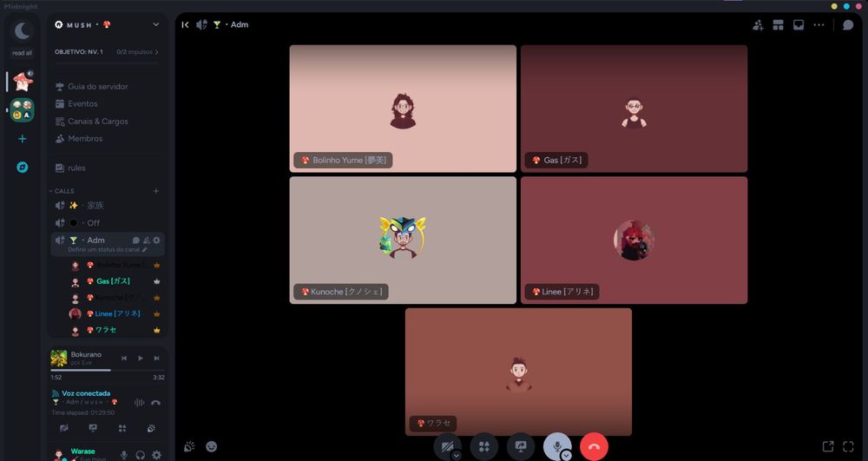
Task: Invite friends using the add-user header icon
Action: point(758,25)
